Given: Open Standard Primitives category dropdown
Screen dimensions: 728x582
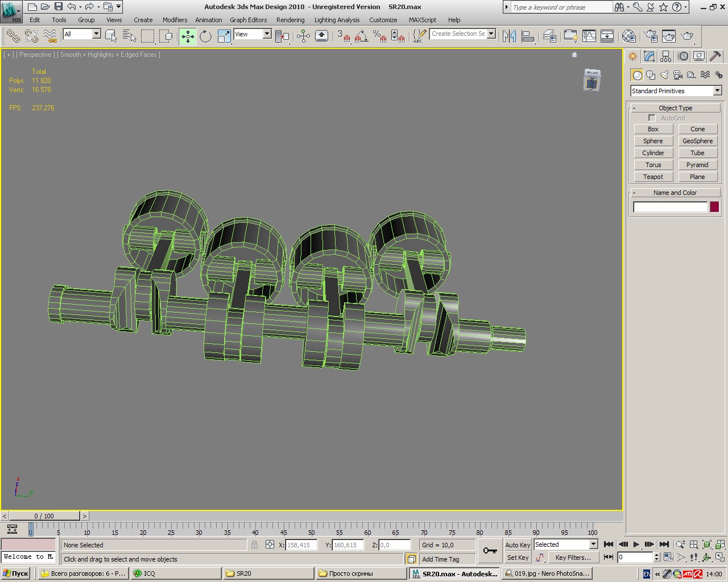Looking at the screenshot, I should pyautogui.click(x=717, y=91).
